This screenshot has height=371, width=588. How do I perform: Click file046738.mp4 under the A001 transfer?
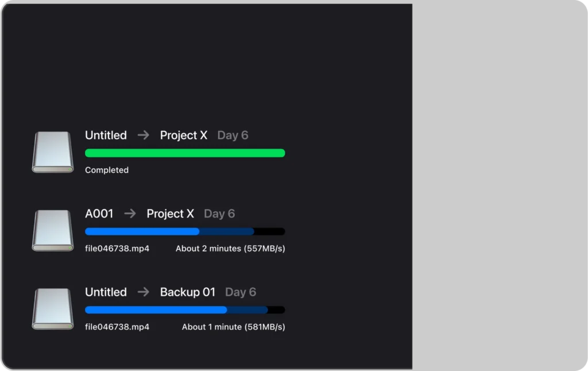click(117, 249)
